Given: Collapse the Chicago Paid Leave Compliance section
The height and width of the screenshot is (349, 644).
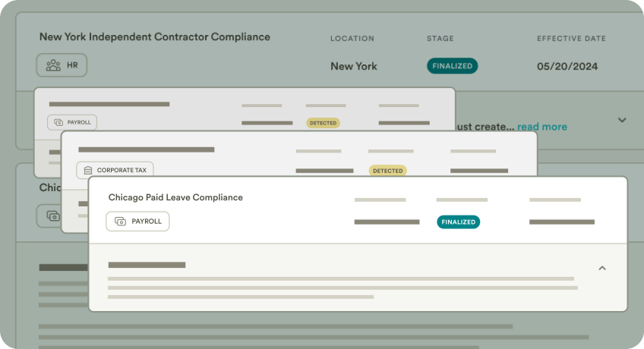Looking at the screenshot, I should pos(602,268).
